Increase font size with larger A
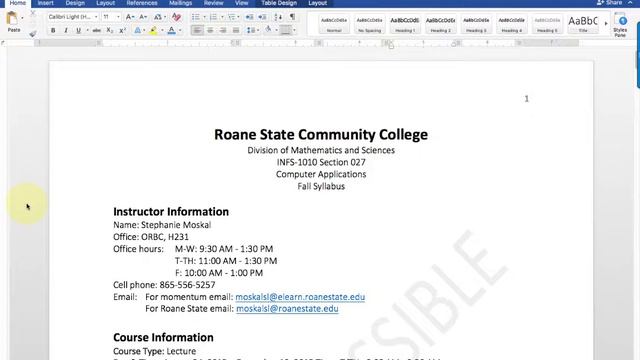The width and height of the screenshot is (640, 360). 129,17
